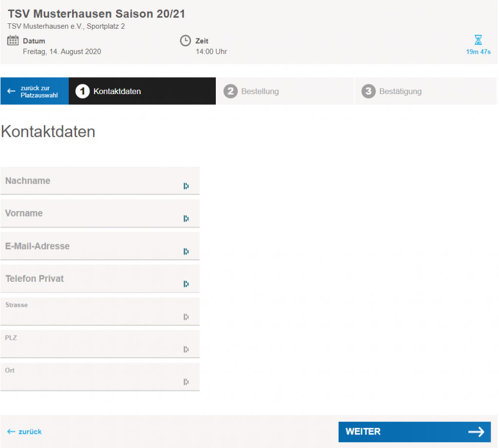499x448 pixels.
Task: Click the hourglass countdown timer icon
Action: point(478,40)
